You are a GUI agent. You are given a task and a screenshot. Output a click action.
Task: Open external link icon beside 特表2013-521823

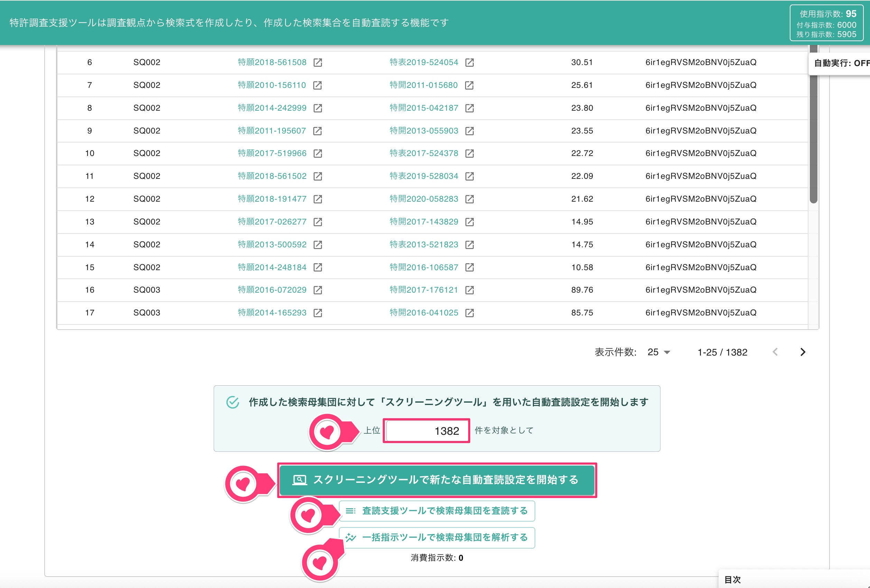[470, 245]
